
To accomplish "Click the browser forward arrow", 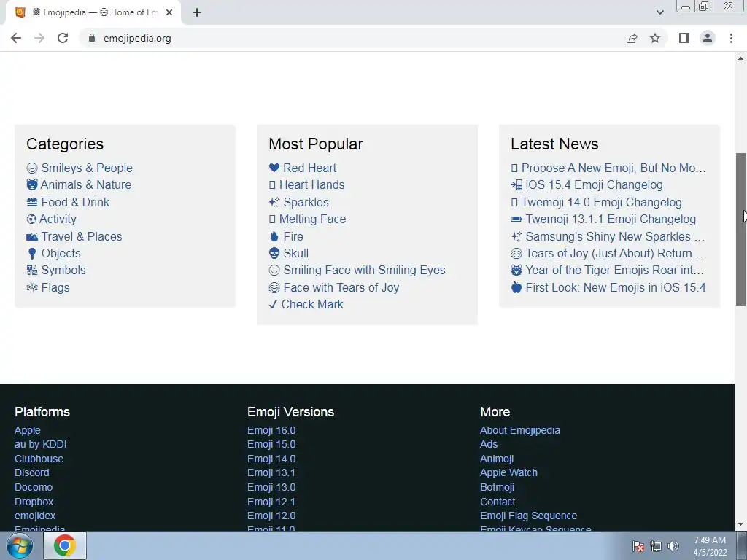I will 39,38.
